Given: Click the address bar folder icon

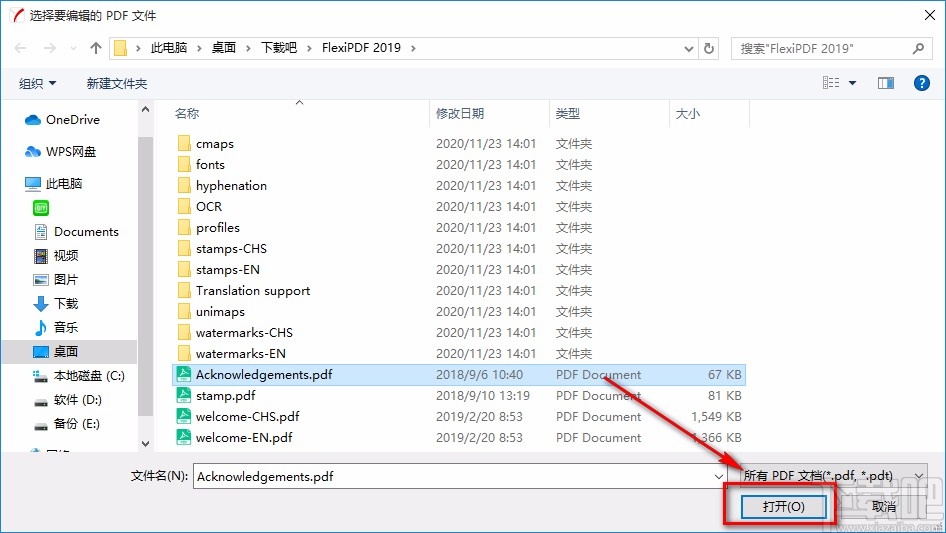Looking at the screenshot, I should [121, 48].
